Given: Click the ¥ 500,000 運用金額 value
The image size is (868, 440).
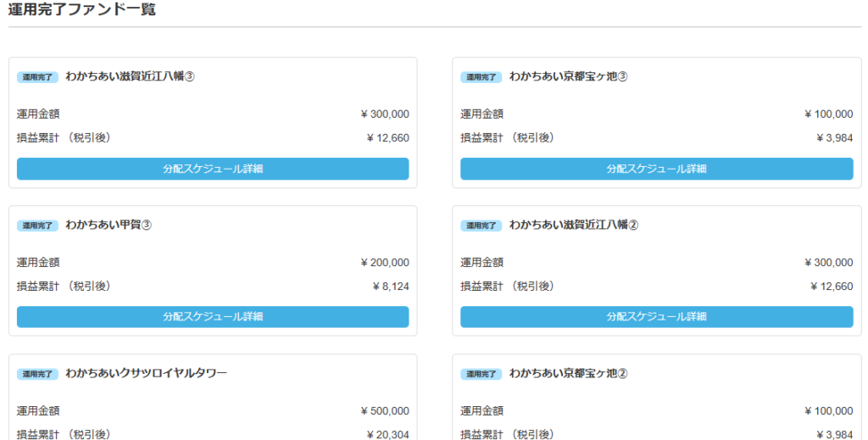Looking at the screenshot, I should click(385, 411).
